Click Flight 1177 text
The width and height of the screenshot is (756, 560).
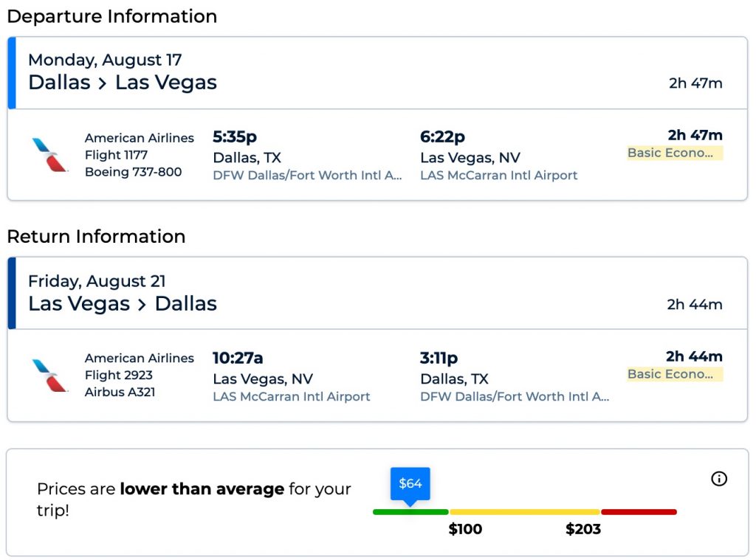116,155
